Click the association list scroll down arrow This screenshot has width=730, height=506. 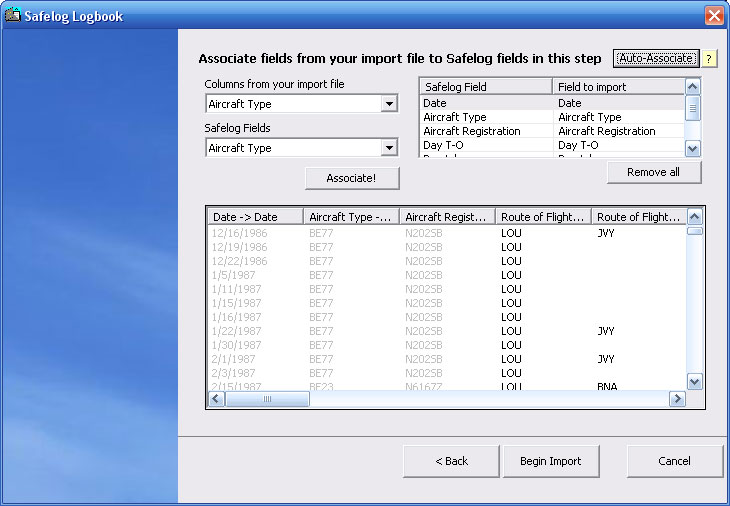coord(693,148)
